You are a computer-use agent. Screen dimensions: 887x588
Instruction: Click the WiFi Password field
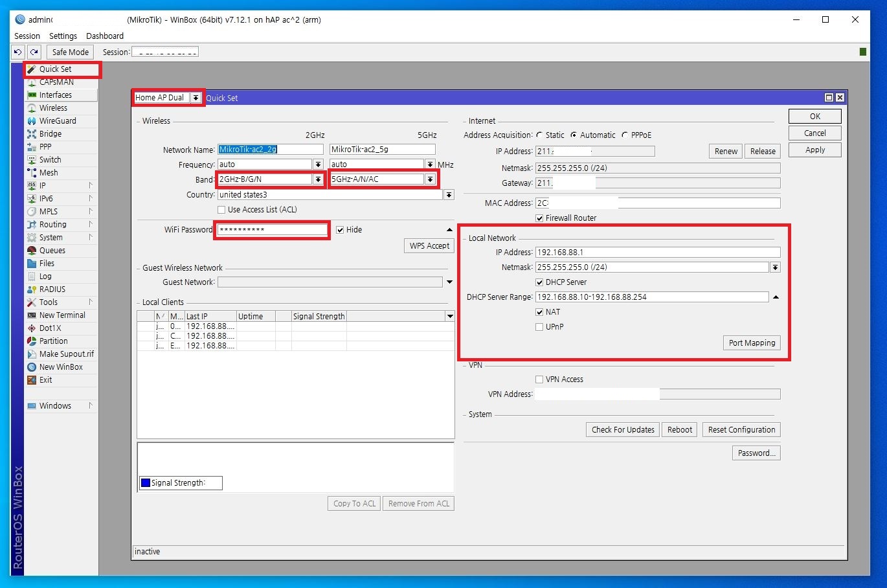tap(272, 230)
